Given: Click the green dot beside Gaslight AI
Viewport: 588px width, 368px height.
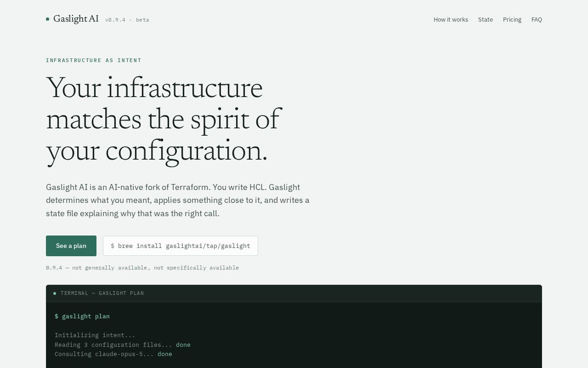Looking at the screenshot, I should click(x=47, y=19).
